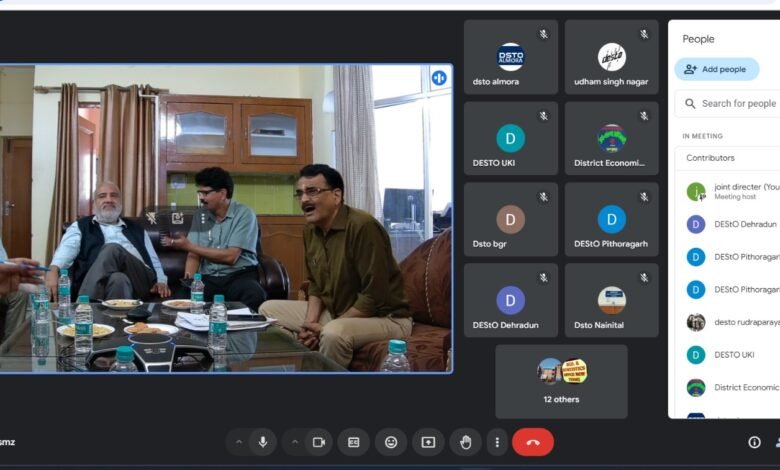Open the meeting details info icon
Image resolution: width=780 pixels, height=470 pixels.
tap(754, 442)
